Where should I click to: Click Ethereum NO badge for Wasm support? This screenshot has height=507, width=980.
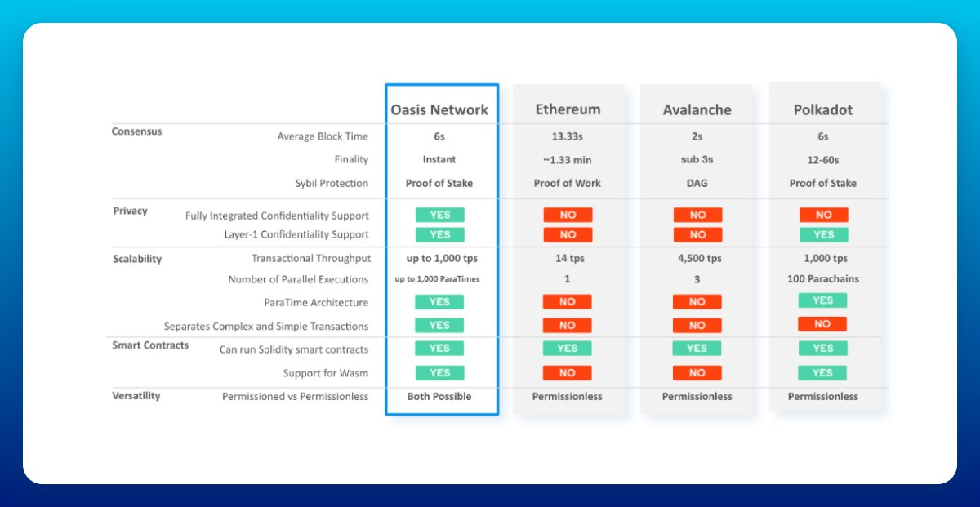click(567, 372)
